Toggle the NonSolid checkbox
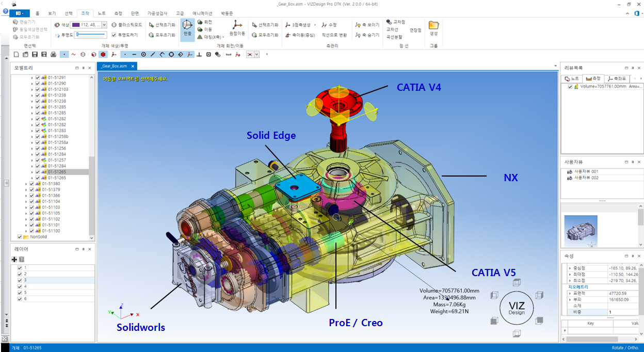Image resolution: width=644 pixels, height=352 pixels. point(20,237)
